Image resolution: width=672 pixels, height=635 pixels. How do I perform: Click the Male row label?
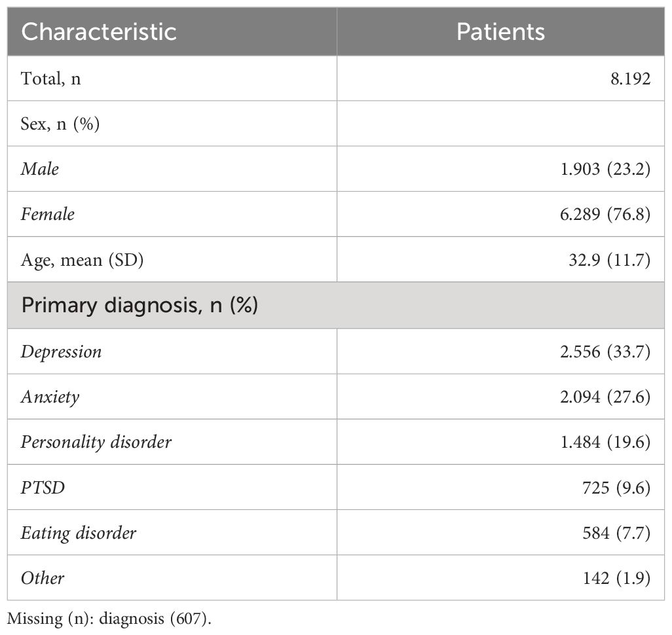(x=40, y=169)
